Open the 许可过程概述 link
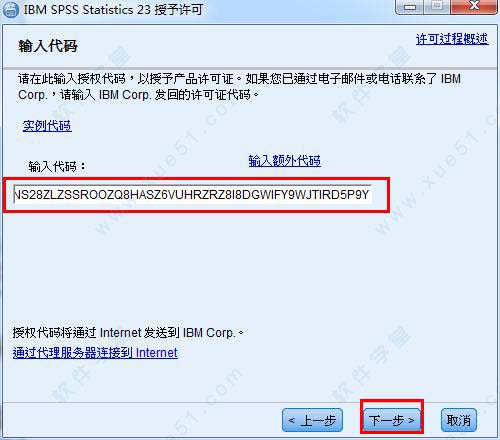 [452, 39]
